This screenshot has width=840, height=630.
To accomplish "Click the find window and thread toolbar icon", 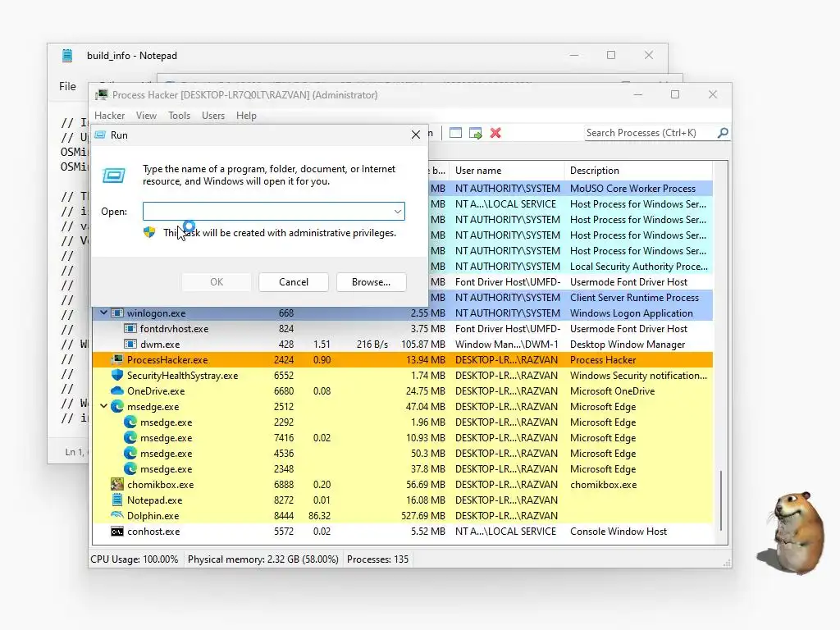I will 475,133.
